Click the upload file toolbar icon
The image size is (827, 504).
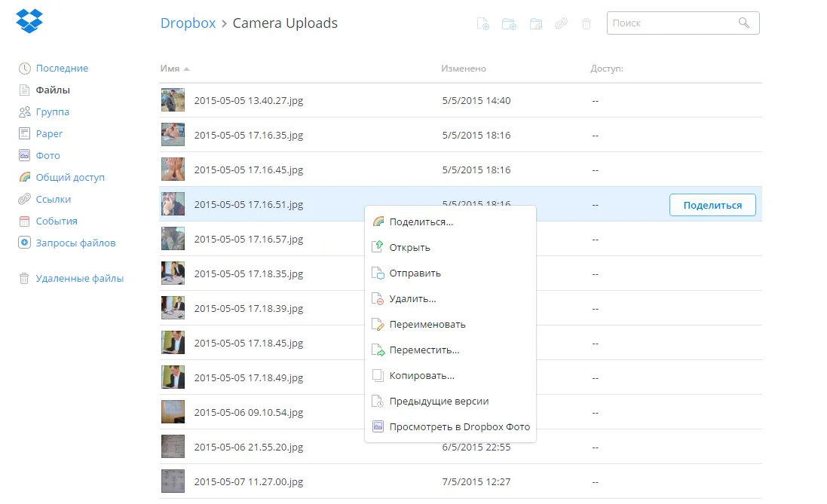coord(482,23)
